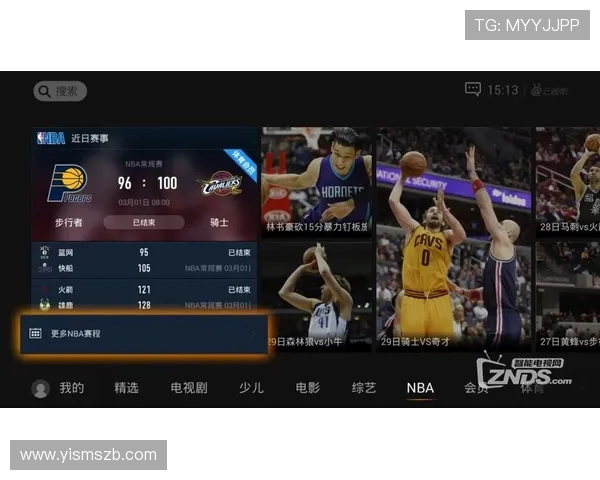Open the 篮网 vs 快船 game row
Screen dimensions: 600x480
[x=144, y=260]
